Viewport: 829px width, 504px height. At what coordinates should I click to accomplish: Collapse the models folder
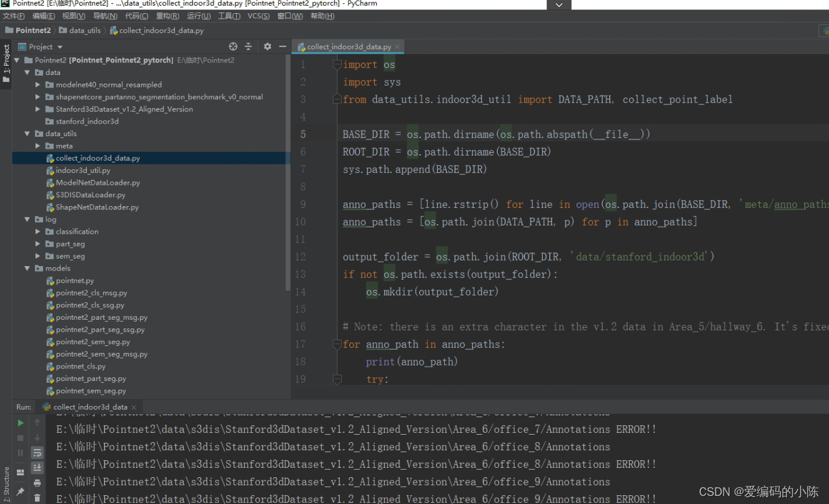[27, 269]
